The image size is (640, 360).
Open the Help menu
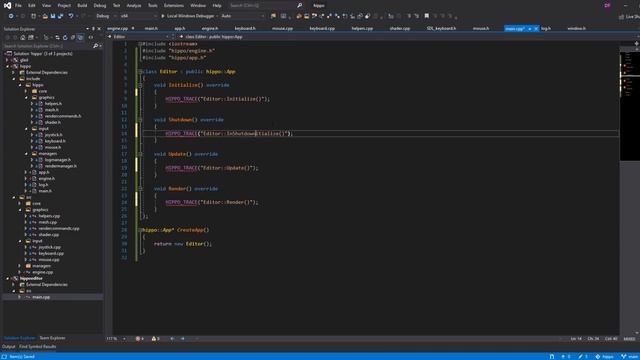217,5
